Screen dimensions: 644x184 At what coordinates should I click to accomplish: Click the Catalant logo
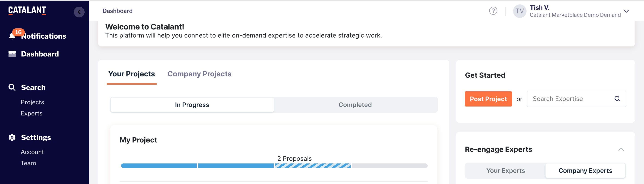[x=27, y=10]
